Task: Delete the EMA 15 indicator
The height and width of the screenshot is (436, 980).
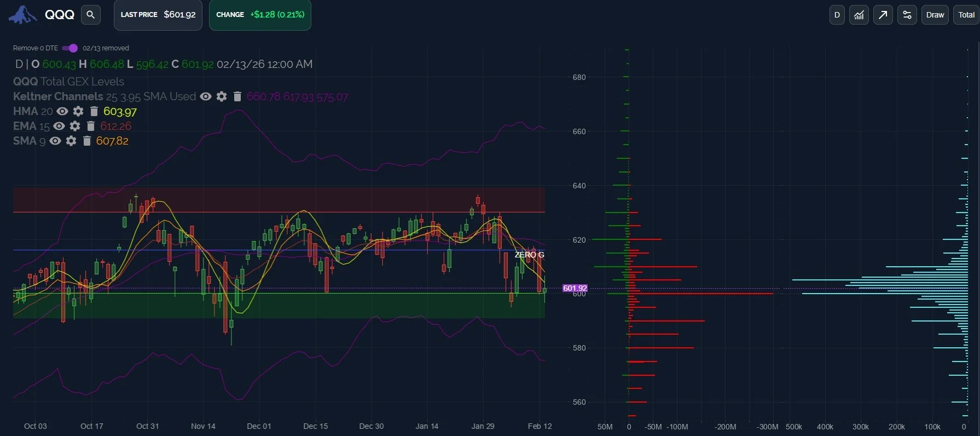Action: [x=90, y=126]
